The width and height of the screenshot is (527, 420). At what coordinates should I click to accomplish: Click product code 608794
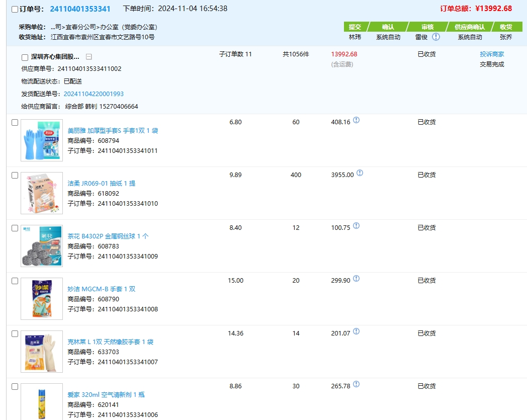click(x=108, y=140)
